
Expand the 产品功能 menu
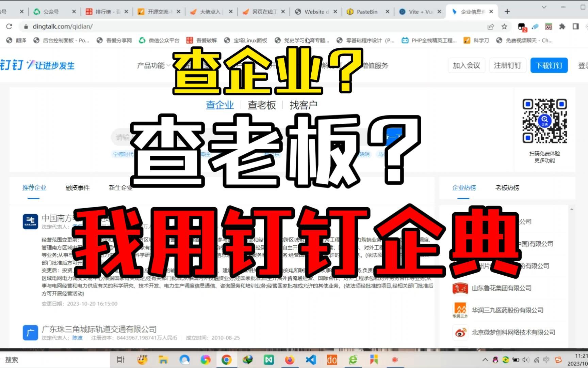coord(153,65)
